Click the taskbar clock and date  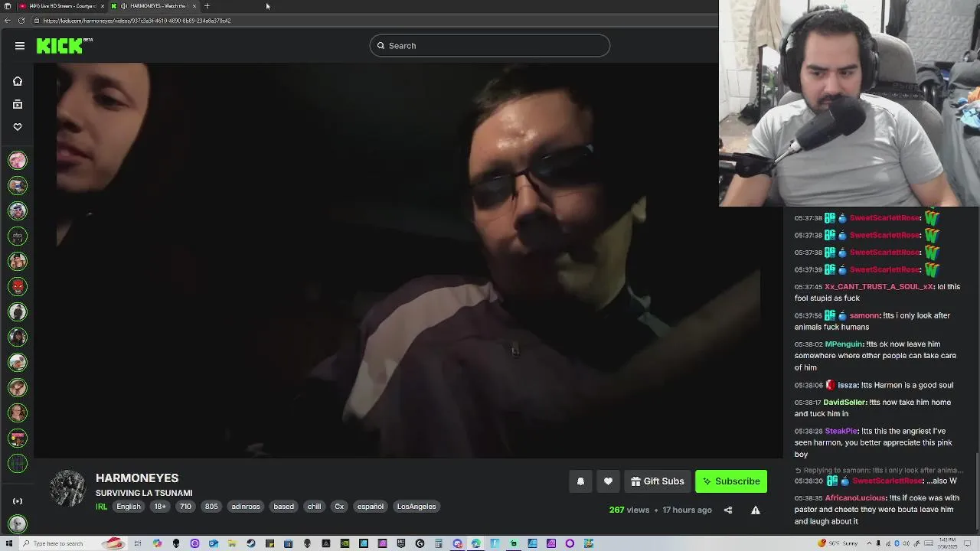(x=949, y=543)
